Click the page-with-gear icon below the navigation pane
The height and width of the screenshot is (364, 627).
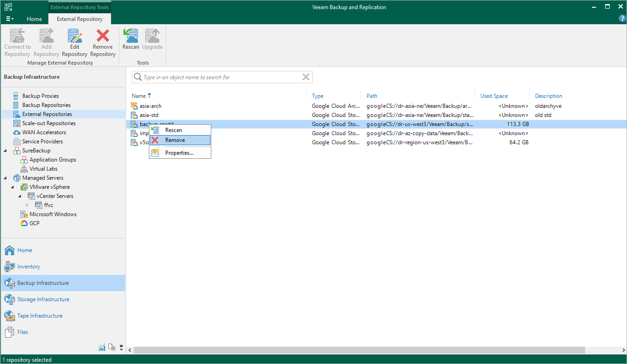[x=112, y=348]
